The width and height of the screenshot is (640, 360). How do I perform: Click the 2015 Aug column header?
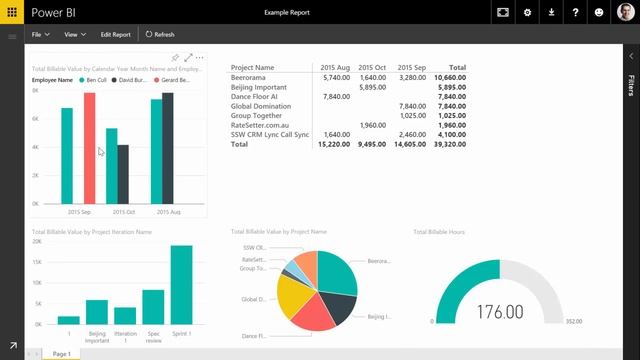tap(335, 67)
